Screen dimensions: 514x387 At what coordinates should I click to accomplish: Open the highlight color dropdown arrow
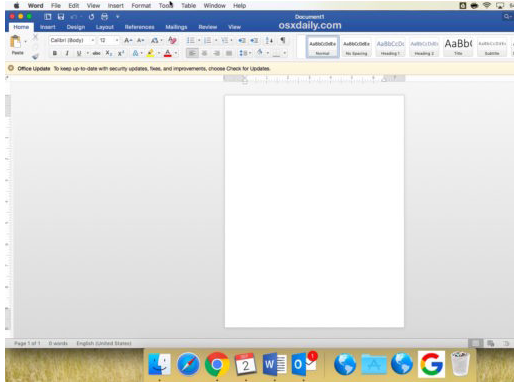[159, 53]
